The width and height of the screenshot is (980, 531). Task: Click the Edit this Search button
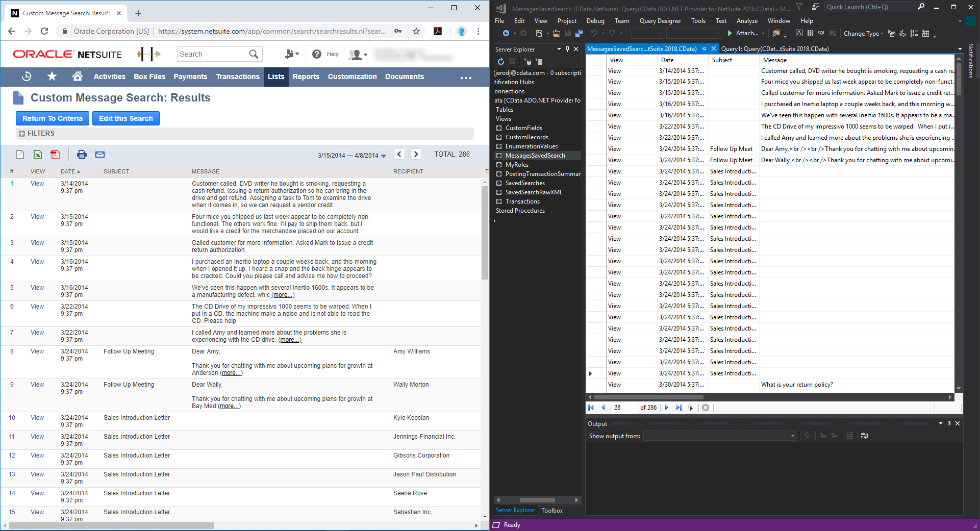[126, 118]
